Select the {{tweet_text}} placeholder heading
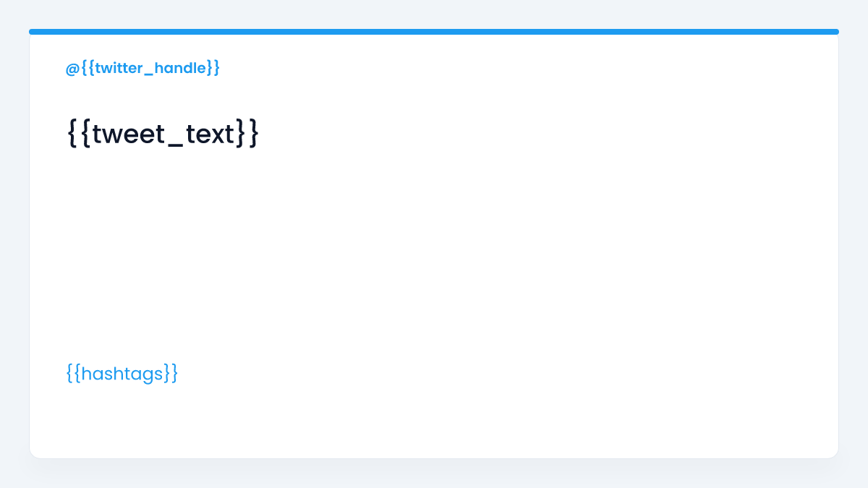The width and height of the screenshot is (868, 488). click(163, 134)
